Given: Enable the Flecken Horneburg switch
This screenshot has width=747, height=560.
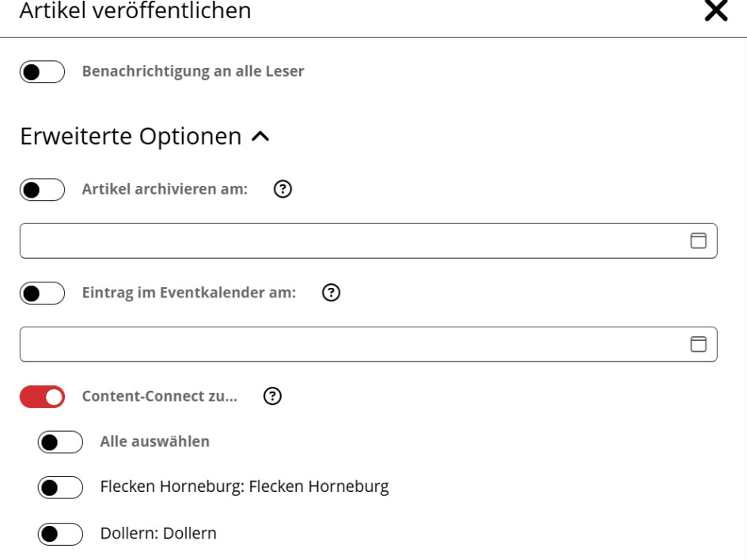Looking at the screenshot, I should [x=60, y=487].
